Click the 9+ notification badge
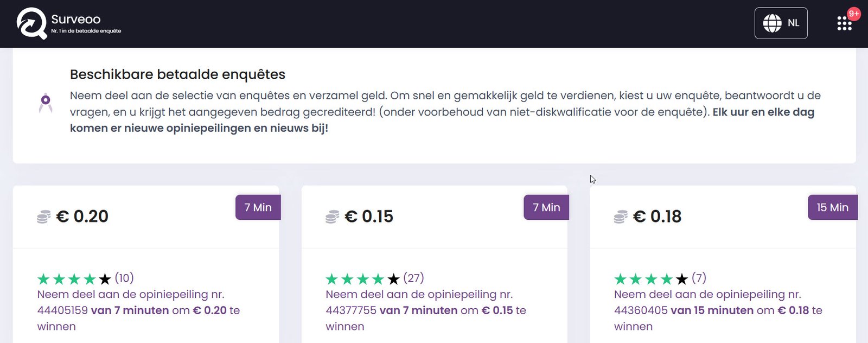 coord(853,14)
